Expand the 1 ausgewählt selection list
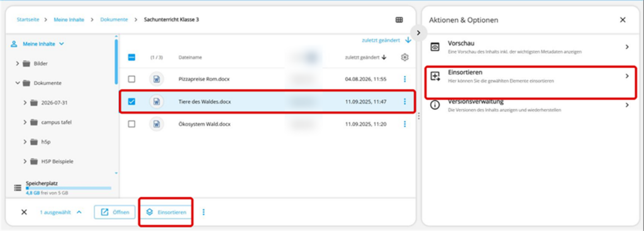Viewport: 644px width, 231px height. click(79, 212)
